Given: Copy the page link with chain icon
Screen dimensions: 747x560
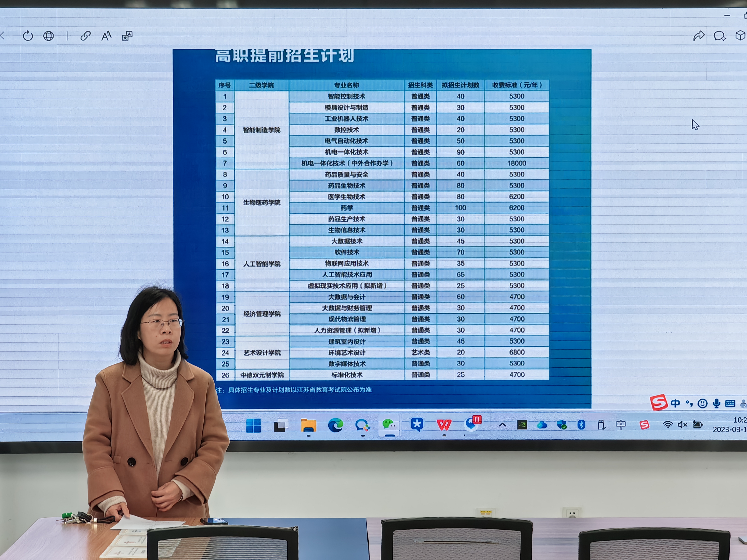Looking at the screenshot, I should click(85, 36).
